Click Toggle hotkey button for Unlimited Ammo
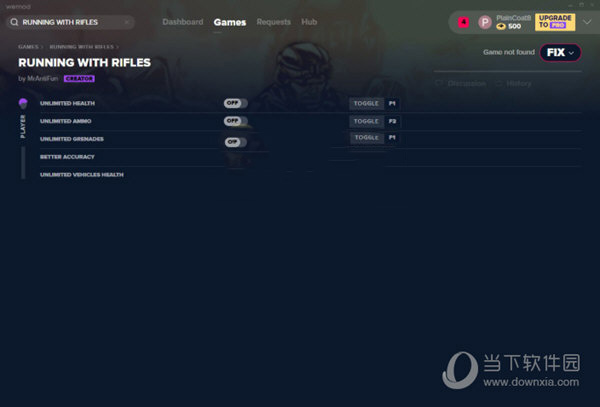This screenshot has height=407, width=600. pos(366,121)
